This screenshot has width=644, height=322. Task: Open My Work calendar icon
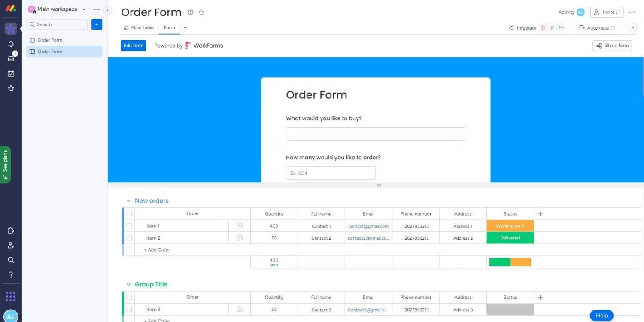click(11, 74)
